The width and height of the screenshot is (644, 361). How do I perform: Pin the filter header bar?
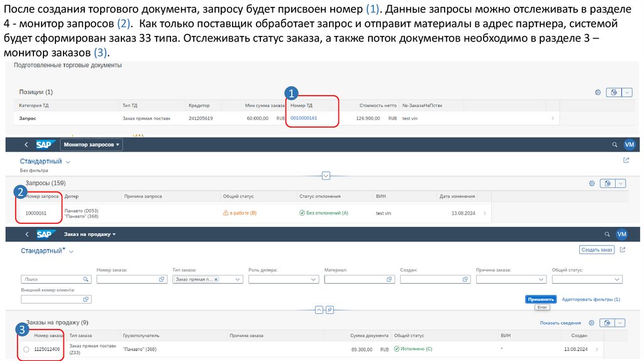pos(330,309)
